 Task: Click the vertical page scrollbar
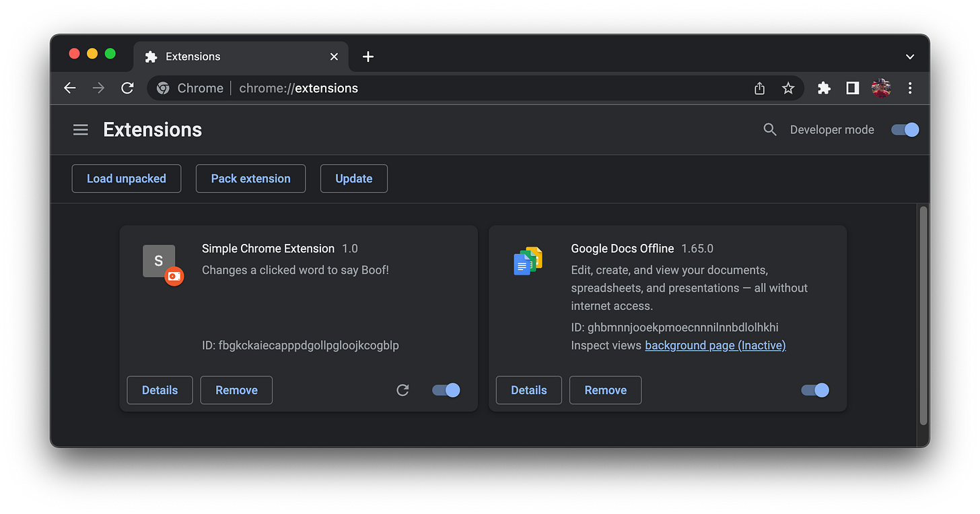coord(923,315)
